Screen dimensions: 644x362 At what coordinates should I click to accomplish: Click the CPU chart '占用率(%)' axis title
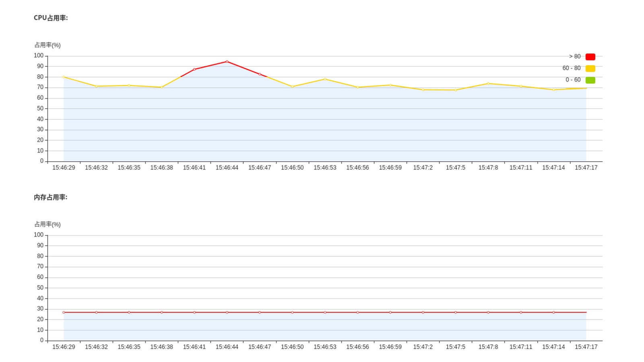pyautogui.click(x=47, y=45)
